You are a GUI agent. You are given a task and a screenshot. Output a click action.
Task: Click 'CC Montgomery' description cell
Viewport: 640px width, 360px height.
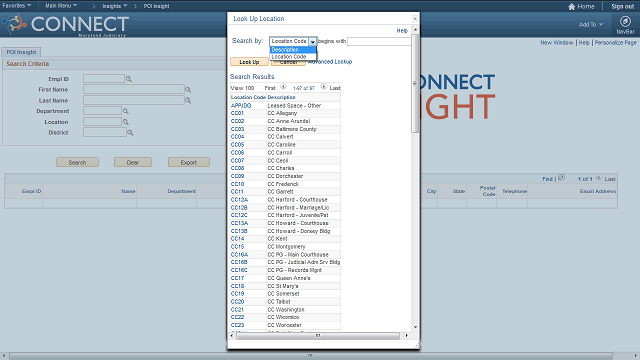tap(303, 247)
